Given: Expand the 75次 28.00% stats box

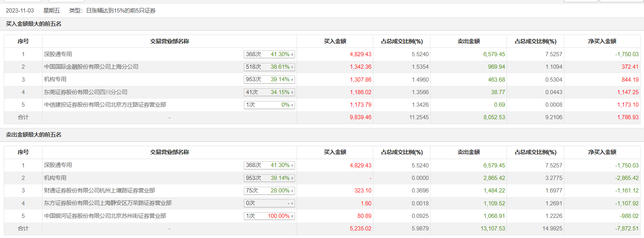Looking at the screenshot, I should pos(269,191).
